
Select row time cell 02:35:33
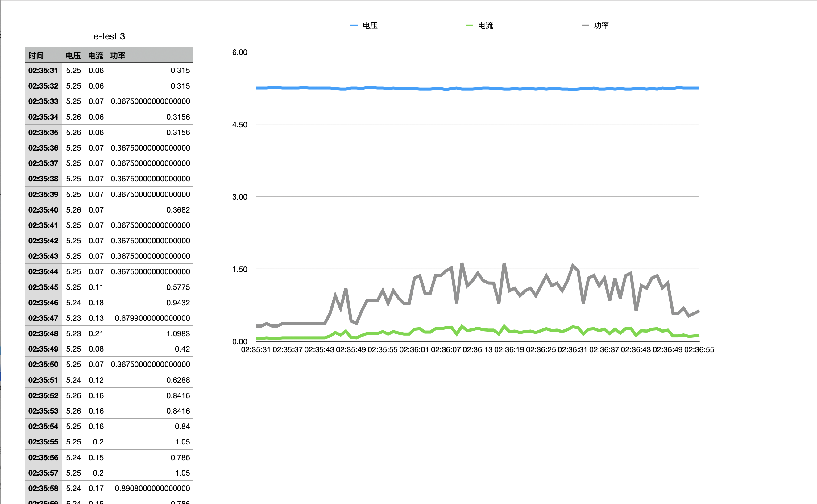(44, 101)
